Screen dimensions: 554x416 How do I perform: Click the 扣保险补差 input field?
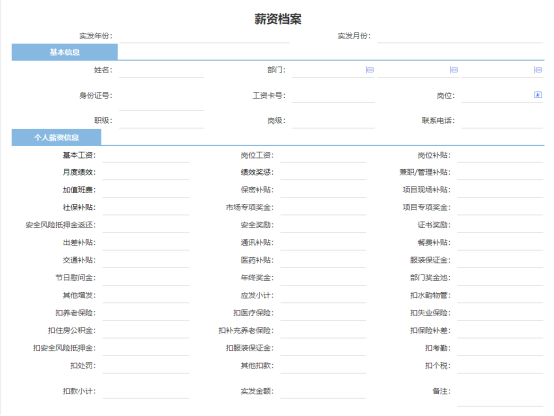coord(500,331)
